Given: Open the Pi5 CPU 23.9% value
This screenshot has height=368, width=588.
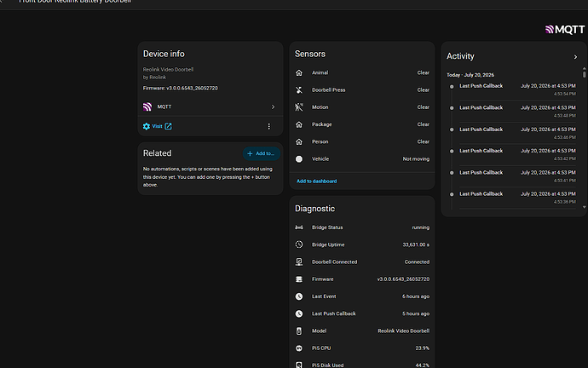Looking at the screenshot, I should [422, 348].
